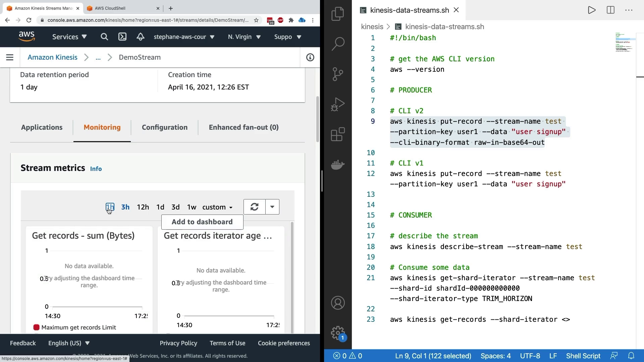Refresh the stream metrics graphs
644x362 pixels.
click(254, 207)
